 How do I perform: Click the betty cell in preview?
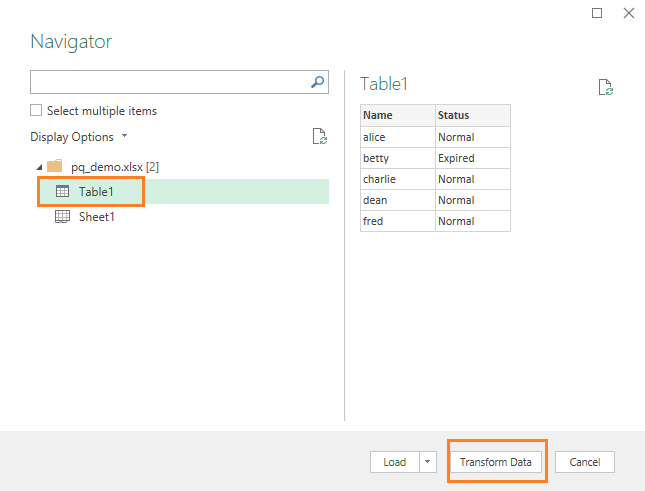click(397, 158)
